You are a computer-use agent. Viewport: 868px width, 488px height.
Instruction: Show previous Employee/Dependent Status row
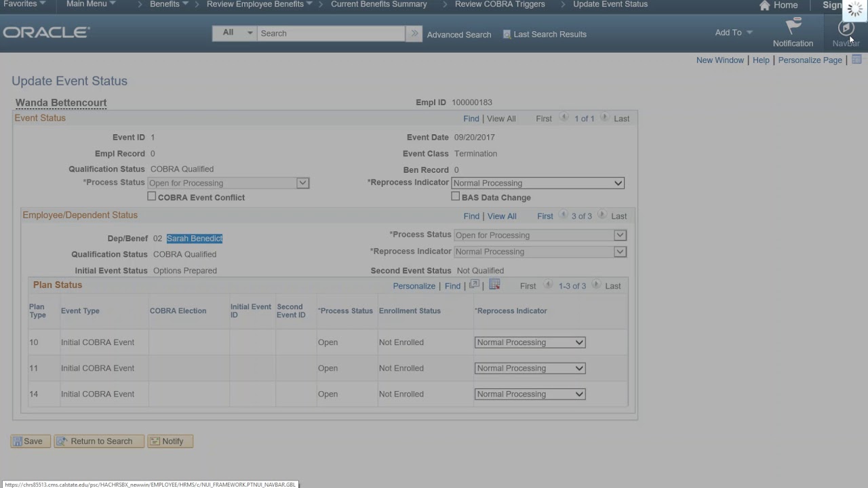[563, 216]
